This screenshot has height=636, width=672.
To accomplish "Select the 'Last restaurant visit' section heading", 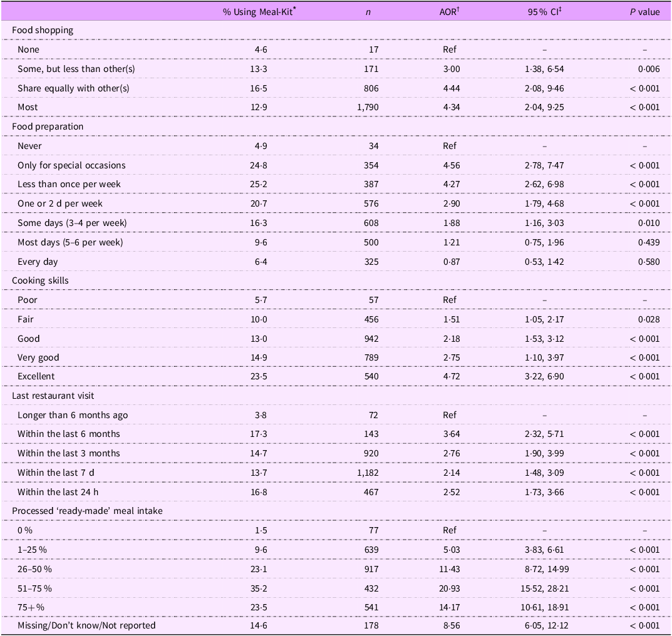I will point(53,396).
